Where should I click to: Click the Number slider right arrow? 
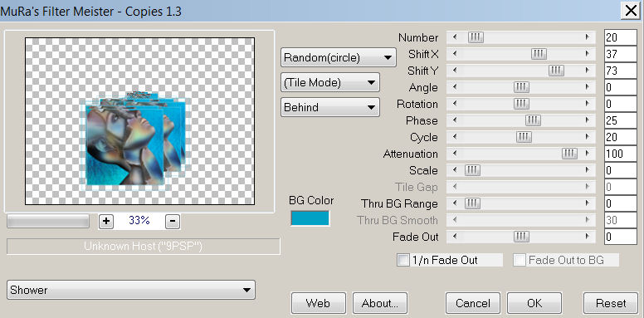coord(588,37)
